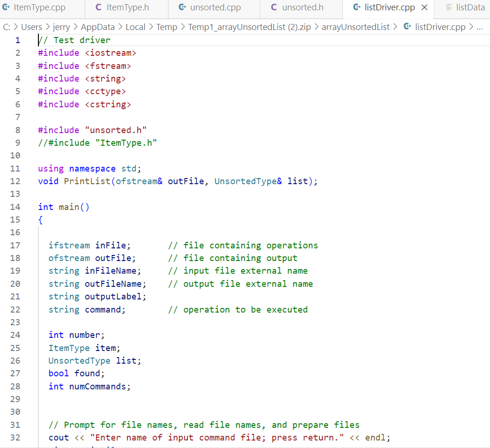
Task: Click the 'ofstream outFile;' declaration
Action: [92, 258]
